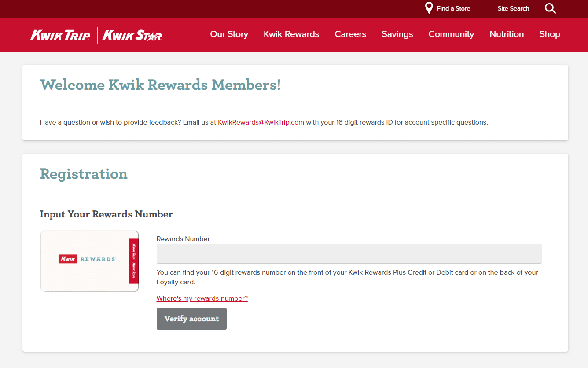Email KwikRewards@KwikTrip.com link

pos(261,122)
